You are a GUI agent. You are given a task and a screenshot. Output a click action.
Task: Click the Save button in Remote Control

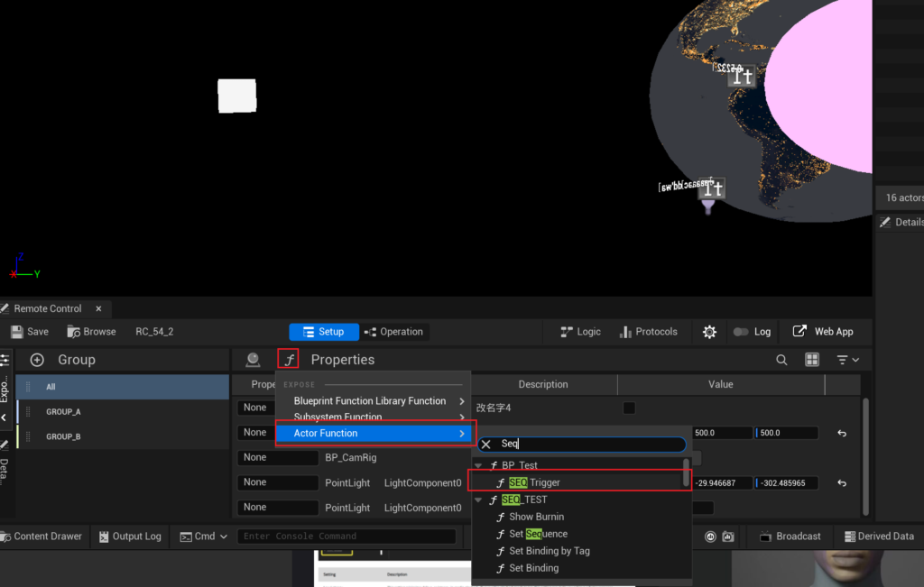coord(30,332)
